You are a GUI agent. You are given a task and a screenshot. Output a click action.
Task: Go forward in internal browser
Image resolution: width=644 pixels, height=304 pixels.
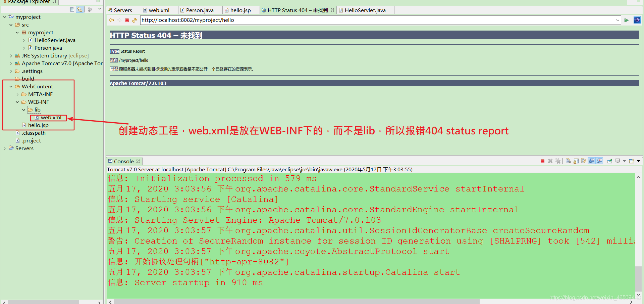point(119,20)
